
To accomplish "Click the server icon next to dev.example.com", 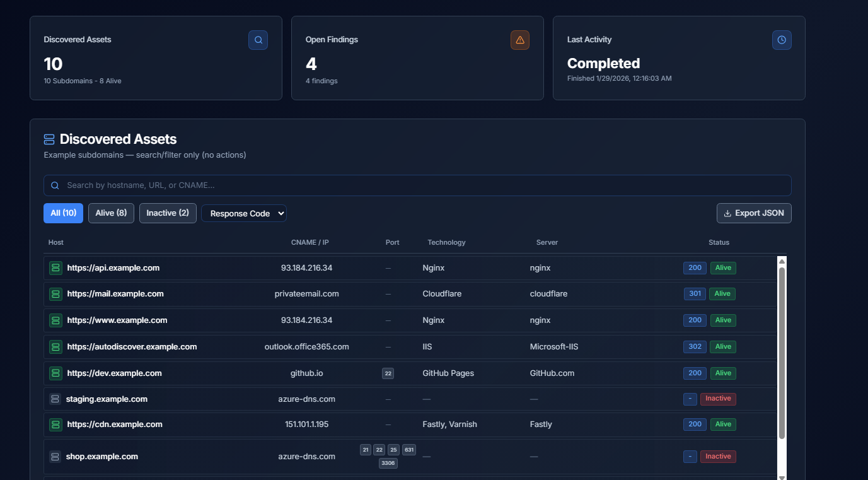I will coord(55,373).
